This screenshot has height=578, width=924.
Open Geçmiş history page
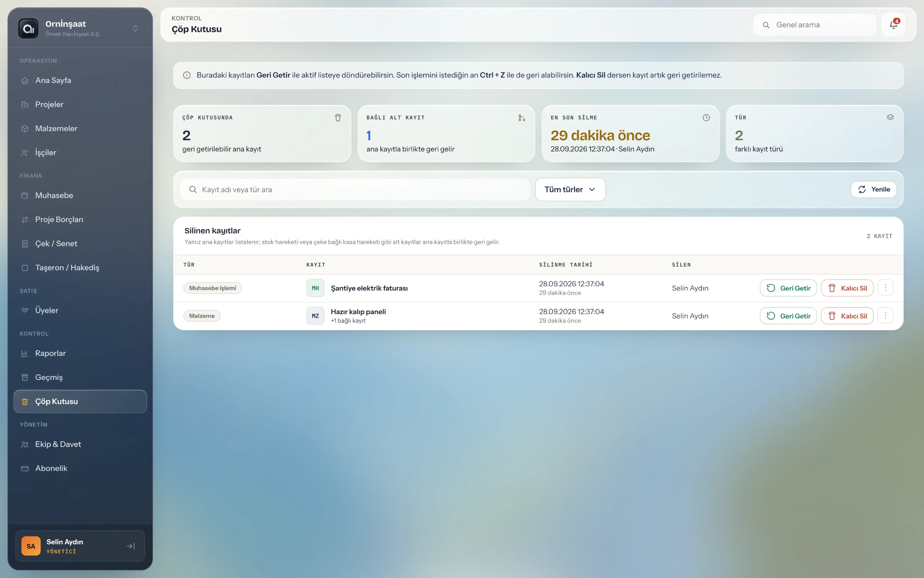(x=80, y=377)
